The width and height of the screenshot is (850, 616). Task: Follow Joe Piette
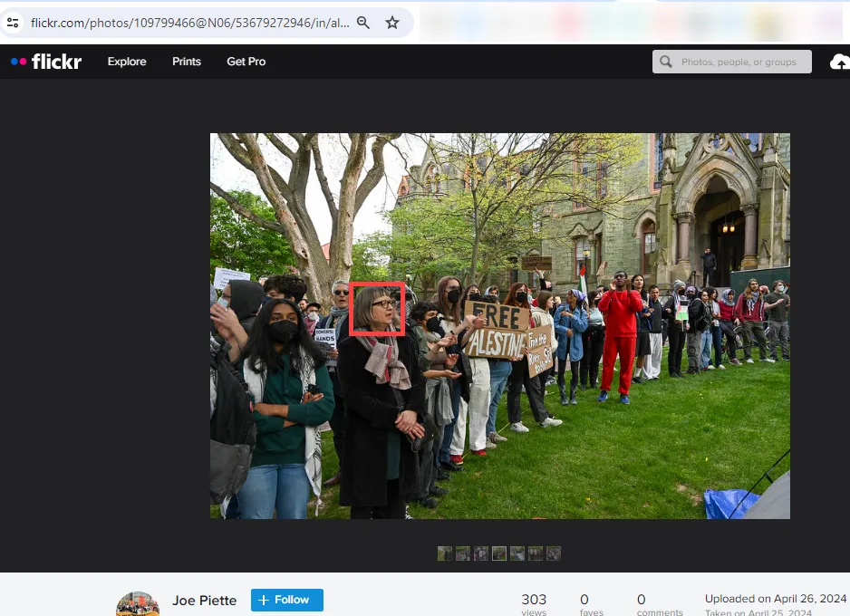[x=286, y=600]
